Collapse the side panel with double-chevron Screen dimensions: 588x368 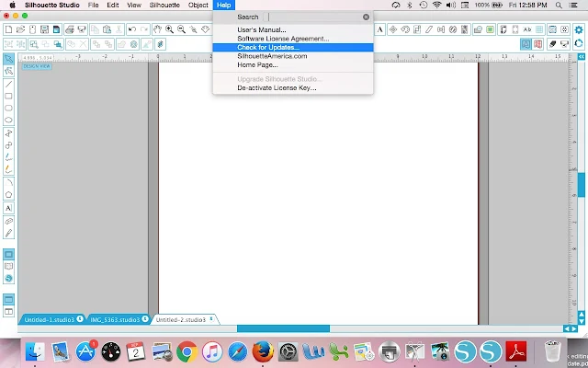(x=582, y=56)
